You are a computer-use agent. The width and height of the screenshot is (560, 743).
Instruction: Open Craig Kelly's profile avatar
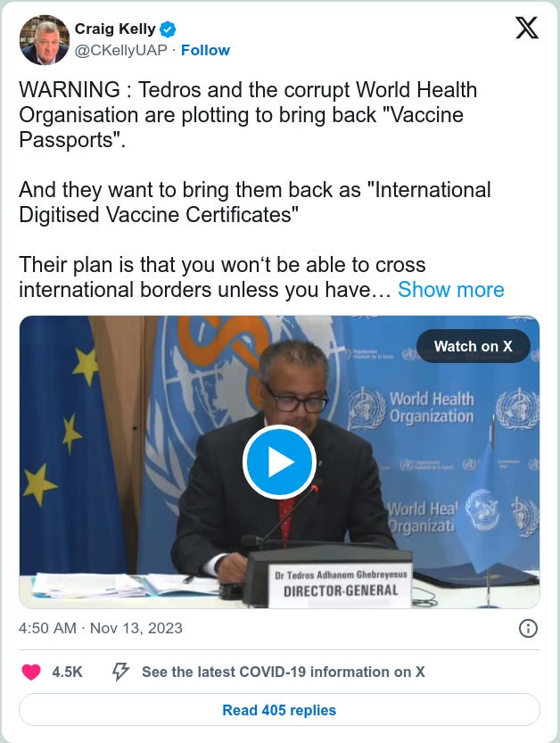pos(44,39)
